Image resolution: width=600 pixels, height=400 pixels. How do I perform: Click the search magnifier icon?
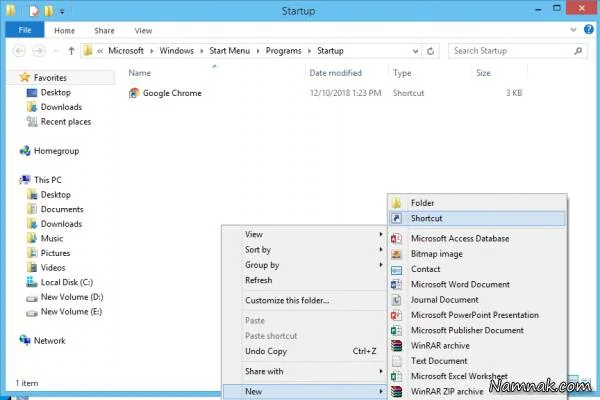(x=578, y=51)
